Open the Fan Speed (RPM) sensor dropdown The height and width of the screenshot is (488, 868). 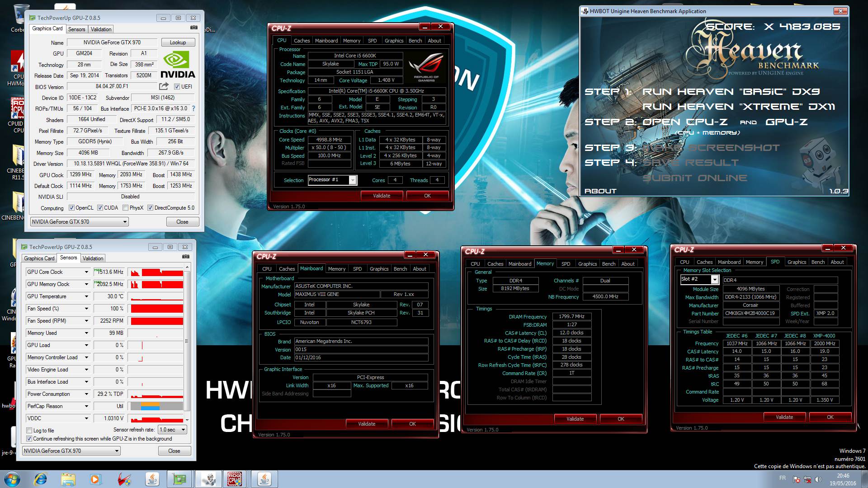pos(86,321)
